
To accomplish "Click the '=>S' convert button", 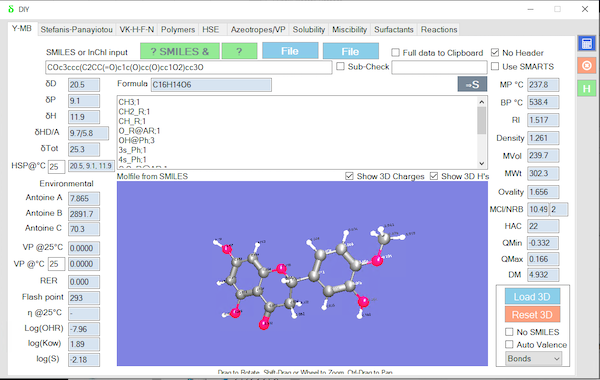I will click(x=472, y=84).
